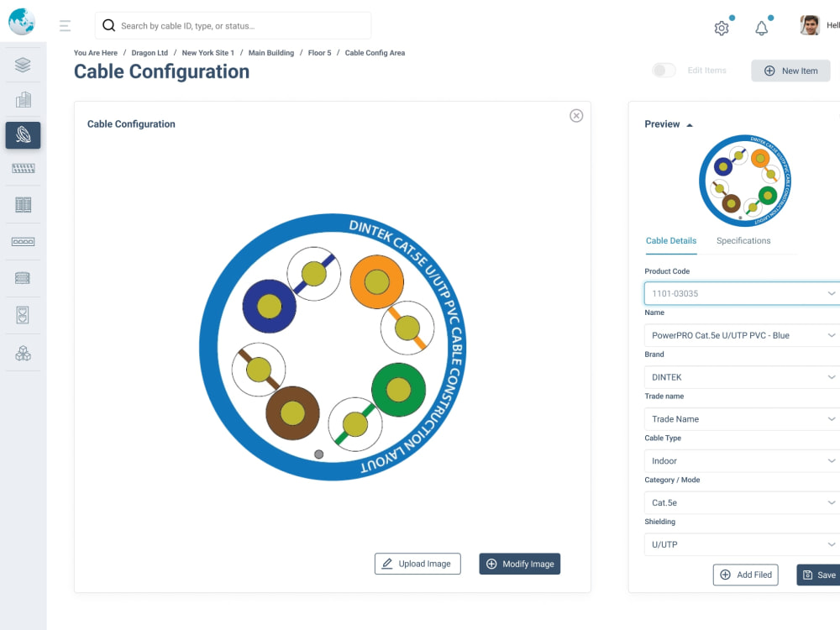840x630 pixels.
Task: Go to Dragon Ltd breadcrumb
Action: (x=150, y=53)
